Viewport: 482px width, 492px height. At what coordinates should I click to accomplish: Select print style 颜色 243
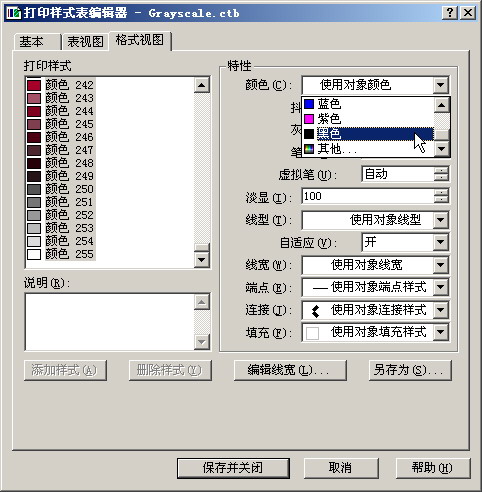pos(61,98)
